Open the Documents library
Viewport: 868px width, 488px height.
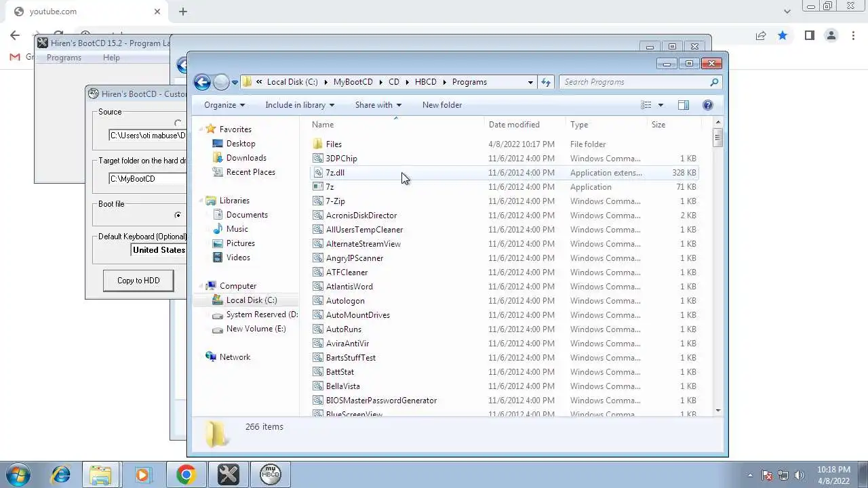click(247, 215)
